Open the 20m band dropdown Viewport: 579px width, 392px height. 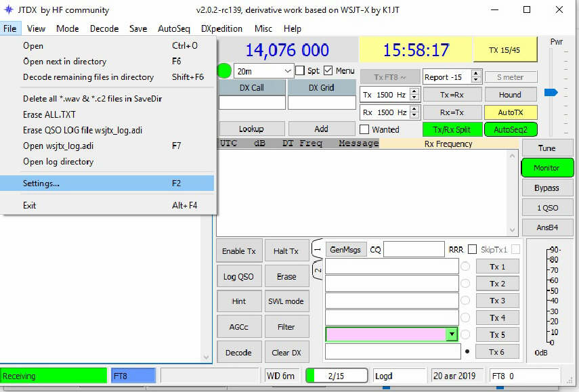[263, 71]
